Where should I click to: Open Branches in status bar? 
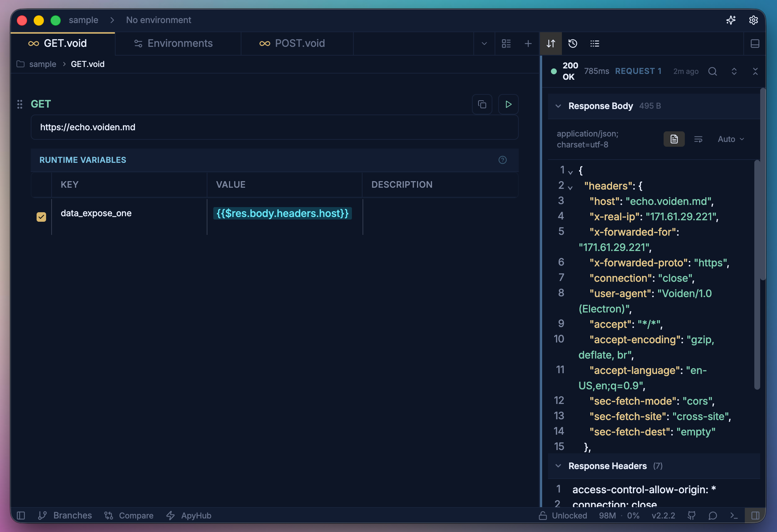coord(65,516)
